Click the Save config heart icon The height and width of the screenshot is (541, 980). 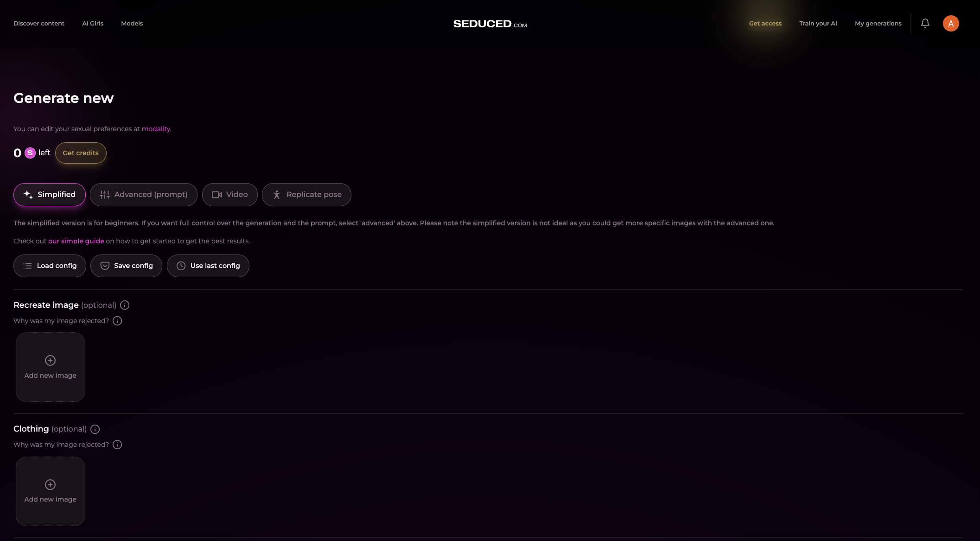click(x=104, y=266)
